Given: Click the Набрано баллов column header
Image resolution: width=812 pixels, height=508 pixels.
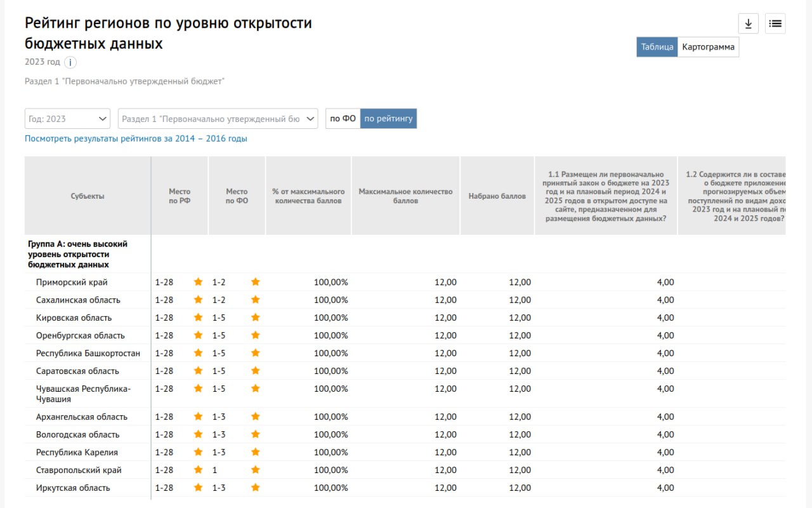Looking at the screenshot, I should [497, 196].
